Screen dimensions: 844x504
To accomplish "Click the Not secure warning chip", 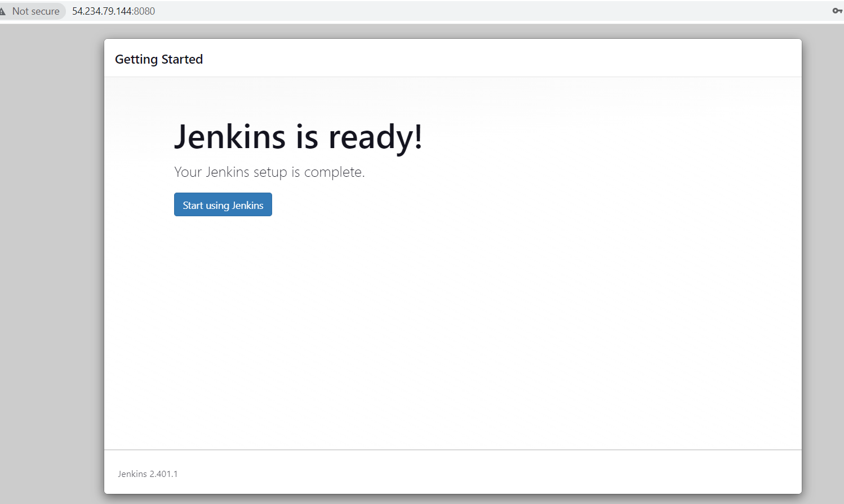I will 32,11.
